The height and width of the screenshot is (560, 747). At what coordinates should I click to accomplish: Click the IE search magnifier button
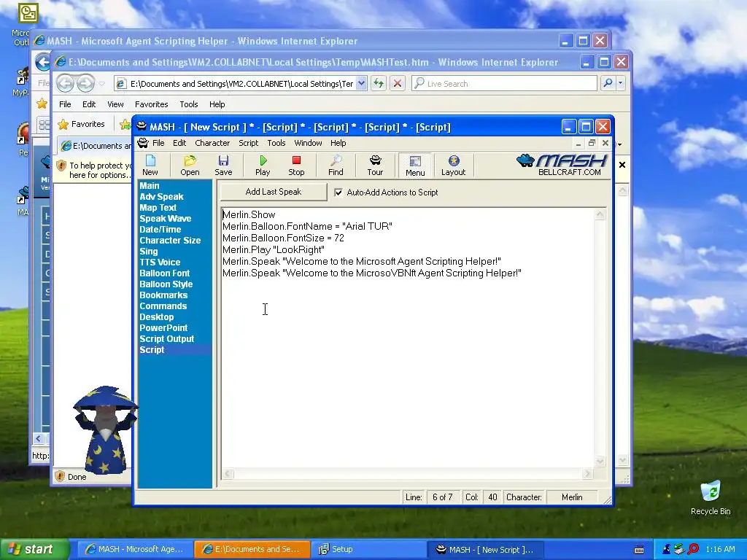tap(608, 83)
